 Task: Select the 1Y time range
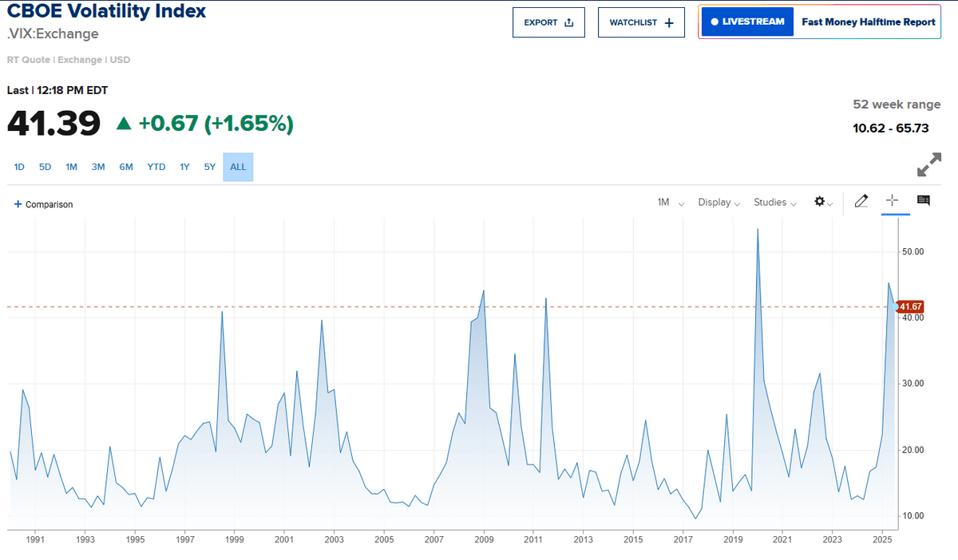(184, 167)
